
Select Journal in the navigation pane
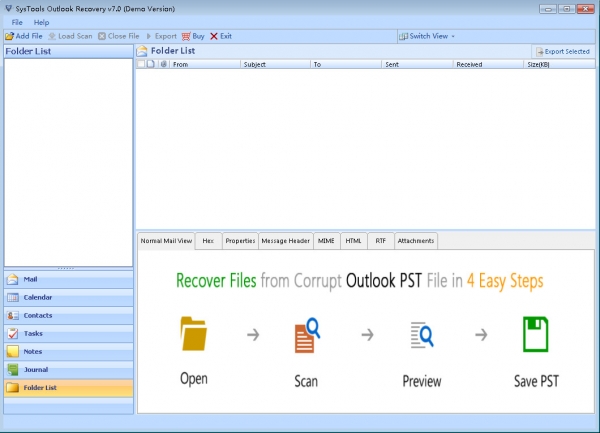coord(69,370)
